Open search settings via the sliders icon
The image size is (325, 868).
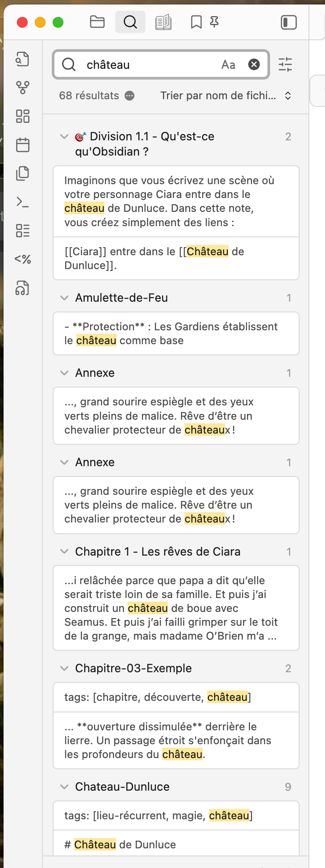tap(285, 64)
